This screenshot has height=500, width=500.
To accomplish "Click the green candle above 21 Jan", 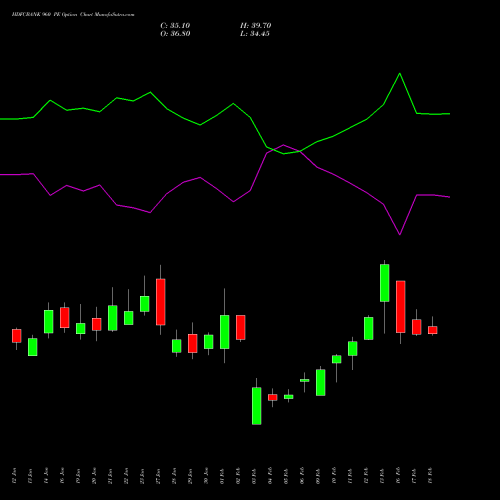I will coord(113,318).
